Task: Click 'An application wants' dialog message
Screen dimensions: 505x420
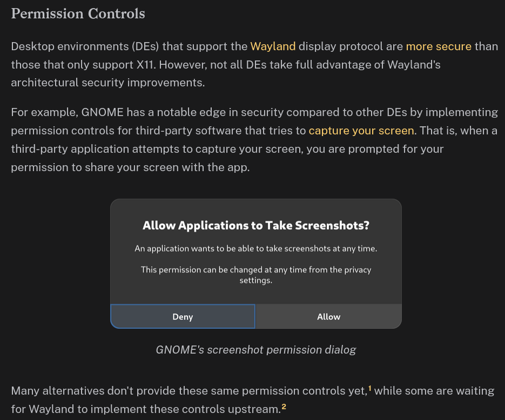Action: click(x=255, y=249)
